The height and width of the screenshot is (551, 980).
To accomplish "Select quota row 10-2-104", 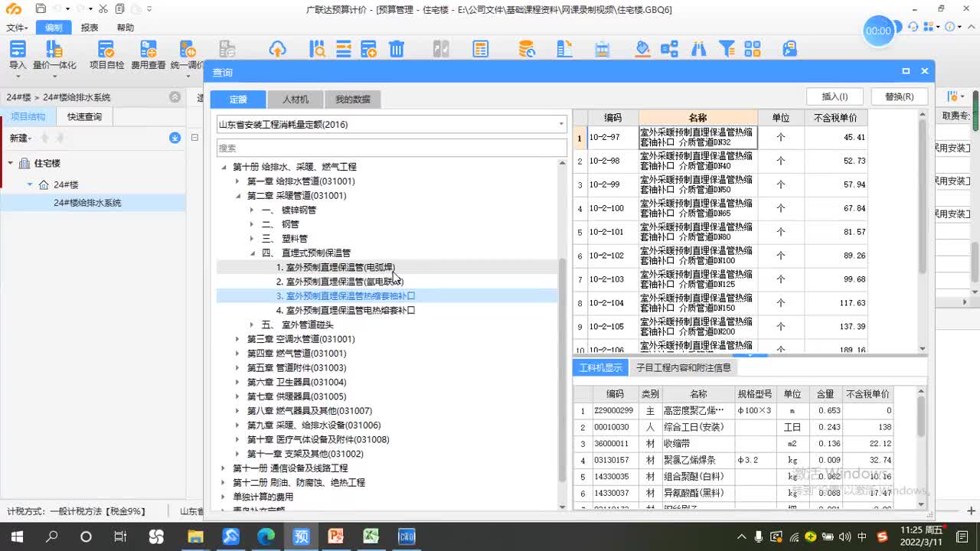I will 720,304.
